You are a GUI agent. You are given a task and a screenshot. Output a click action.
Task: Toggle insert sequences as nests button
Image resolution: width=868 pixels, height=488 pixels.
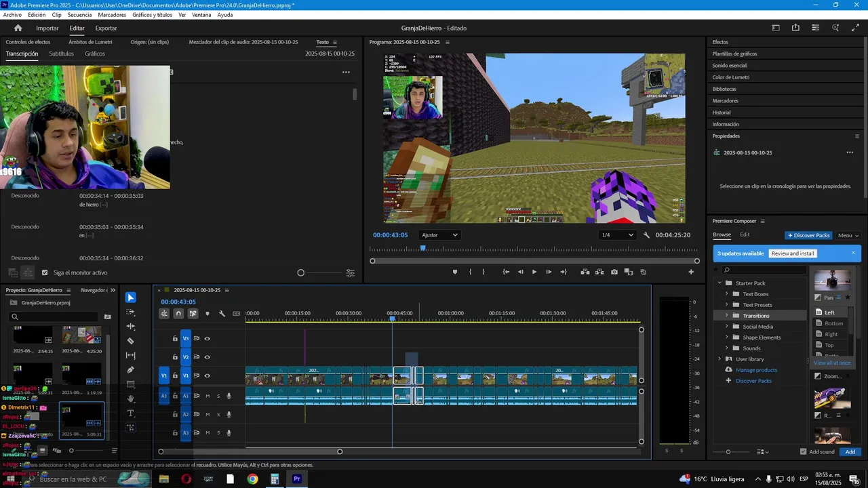coord(164,313)
